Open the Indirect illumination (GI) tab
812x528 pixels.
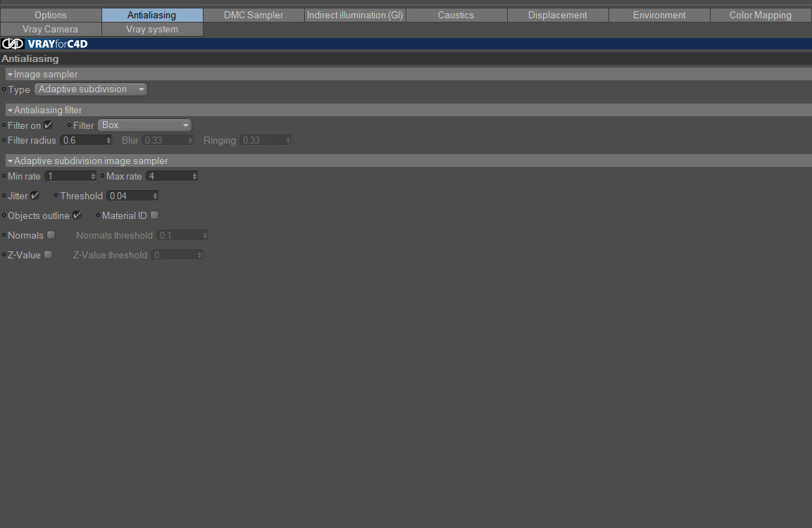[x=355, y=15]
